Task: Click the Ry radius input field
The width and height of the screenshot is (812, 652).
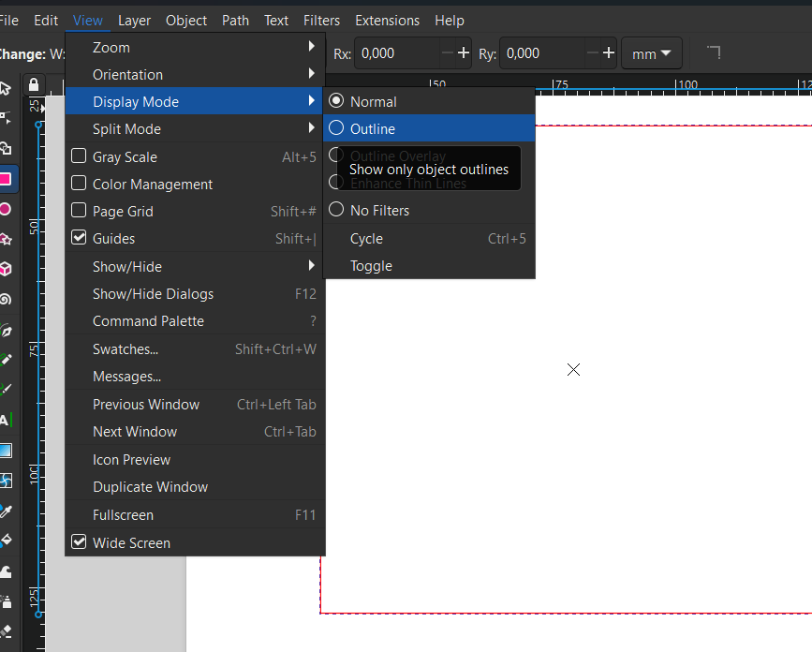Action: pyautogui.click(x=542, y=53)
